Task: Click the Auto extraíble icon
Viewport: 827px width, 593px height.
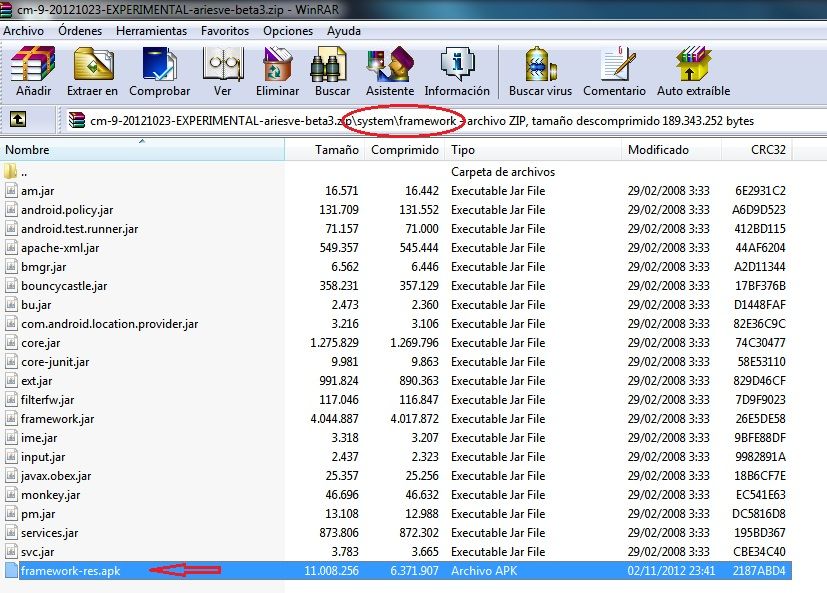Action: pos(691,70)
